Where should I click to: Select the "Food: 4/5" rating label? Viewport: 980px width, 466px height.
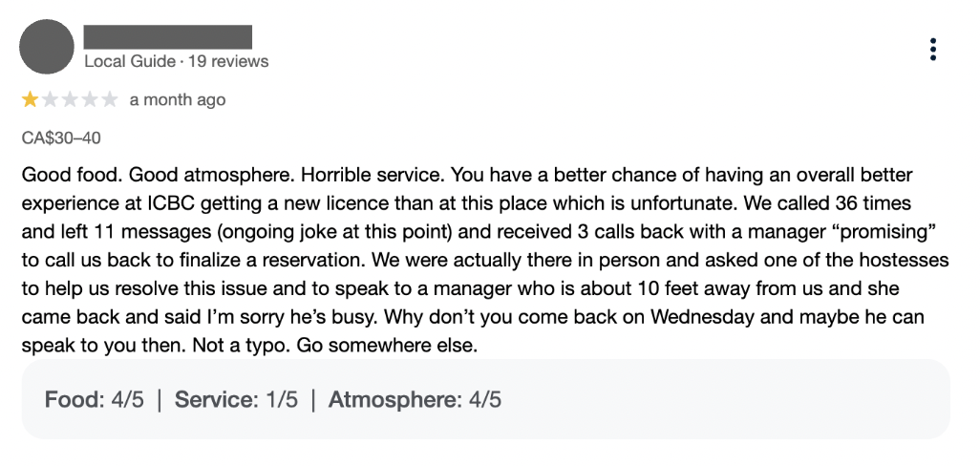point(95,399)
